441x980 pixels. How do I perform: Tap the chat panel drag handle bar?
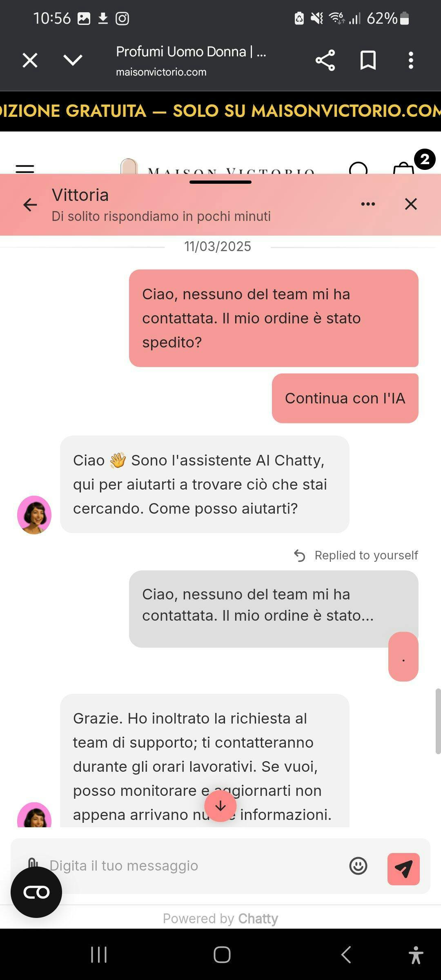coord(220,182)
